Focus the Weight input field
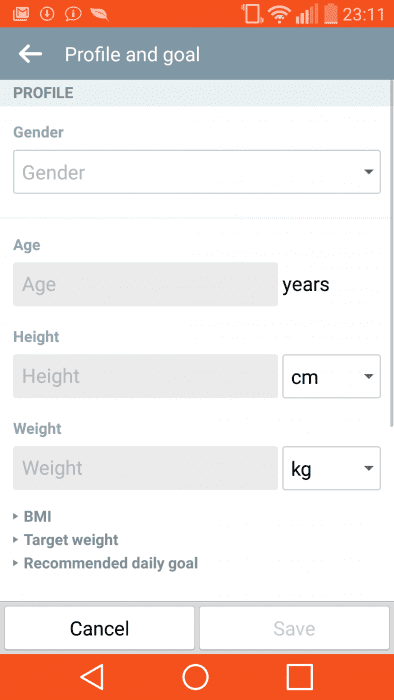Image resolution: width=394 pixels, height=700 pixels. pos(145,468)
